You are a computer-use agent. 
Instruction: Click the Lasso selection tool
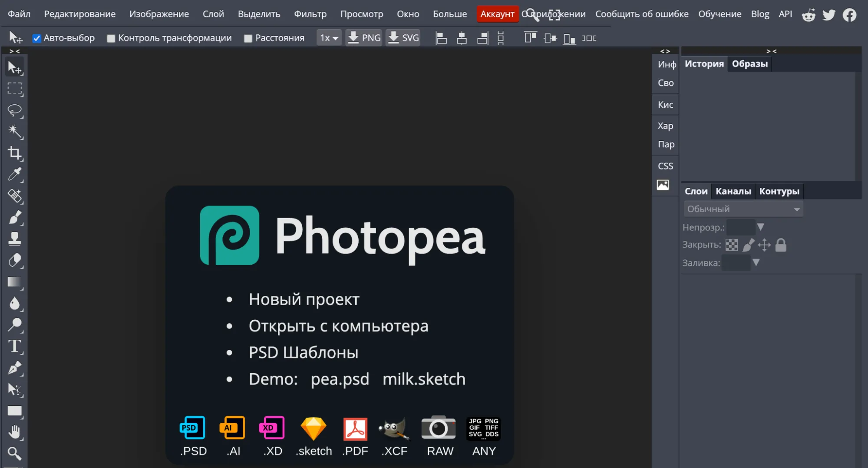[15, 110]
